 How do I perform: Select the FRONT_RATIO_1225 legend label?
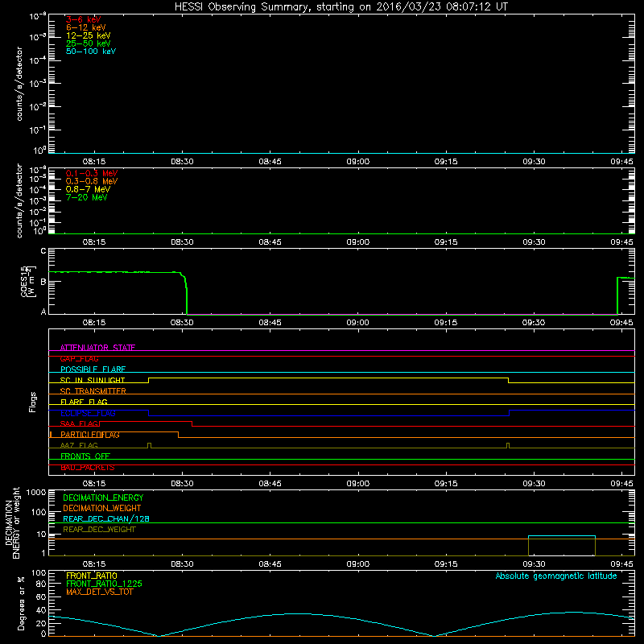104,584
